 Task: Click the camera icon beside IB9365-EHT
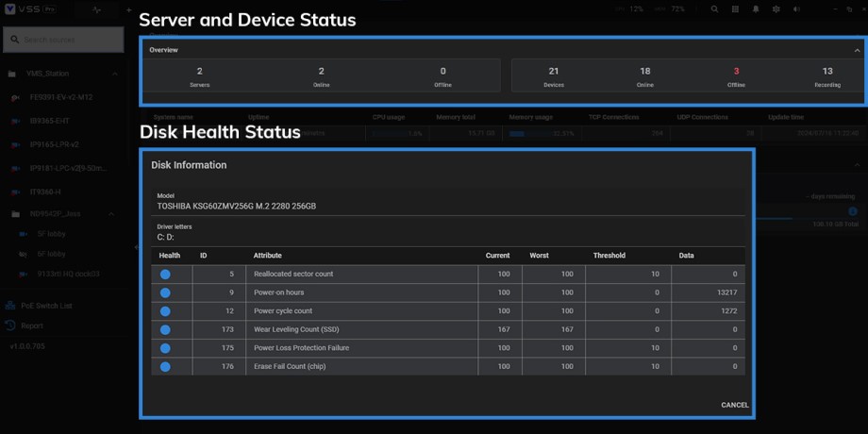pyautogui.click(x=16, y=121)
